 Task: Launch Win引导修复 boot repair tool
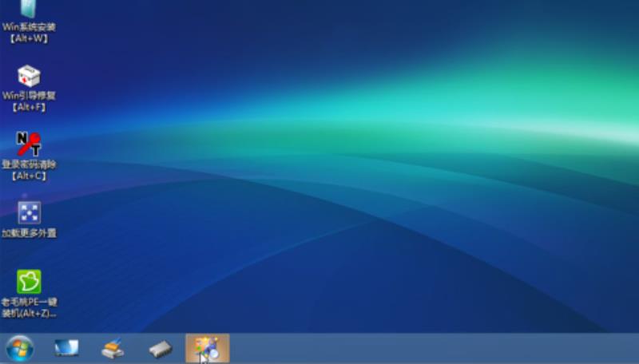[29, 88]
